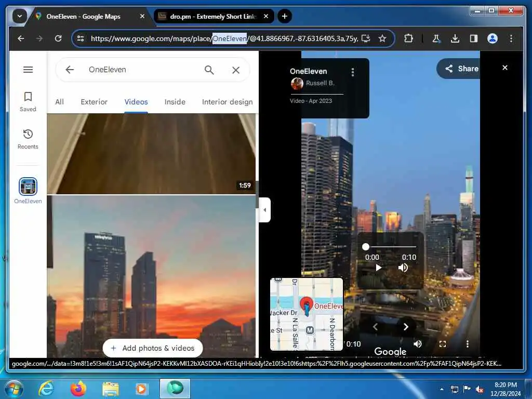Click Add photos & videos button
The width and height of the screenshot is (532, 399).
[153, 348]
